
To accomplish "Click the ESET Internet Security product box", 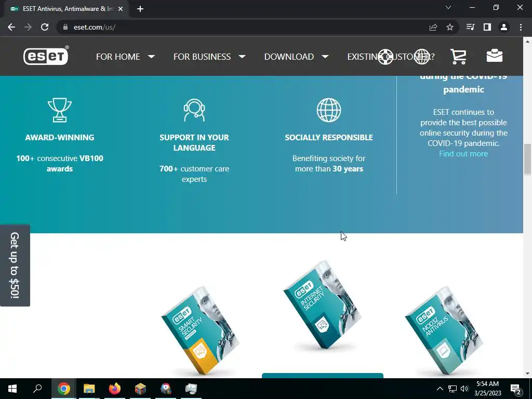I will tap(322, 304).
